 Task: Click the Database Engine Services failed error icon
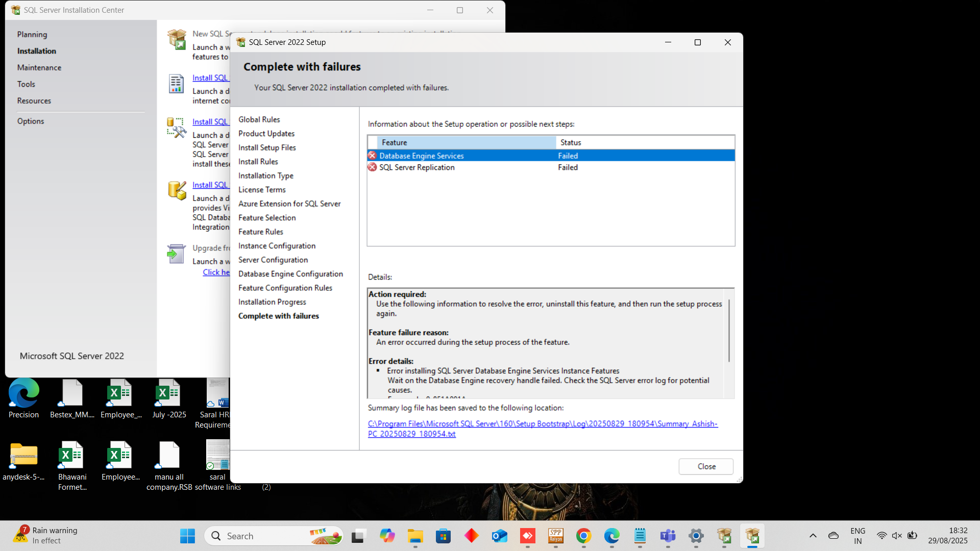372,156
